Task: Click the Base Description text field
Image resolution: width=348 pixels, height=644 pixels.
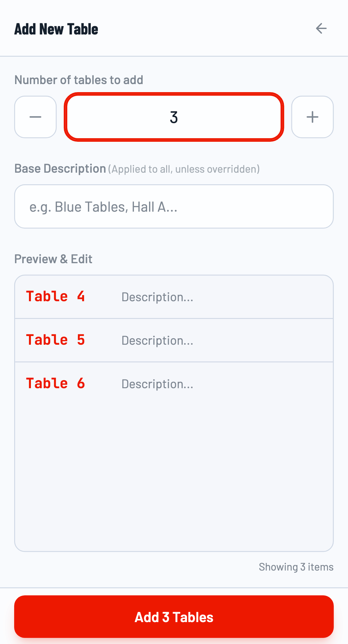Action: click(x=174, y=206)
